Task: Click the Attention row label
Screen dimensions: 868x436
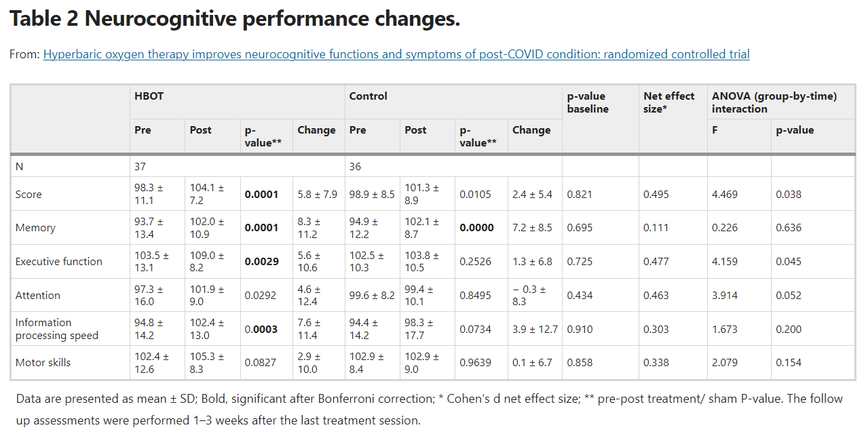Action: click(38, 296)
